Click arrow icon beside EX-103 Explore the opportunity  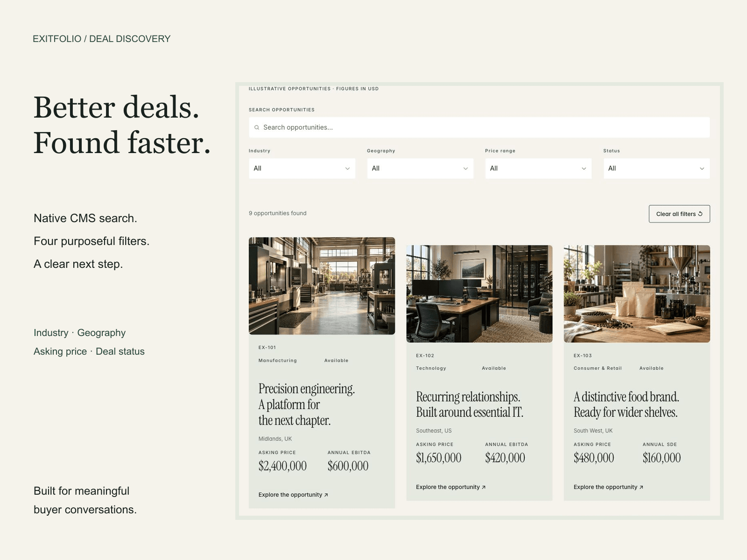[x=641, y=487]
